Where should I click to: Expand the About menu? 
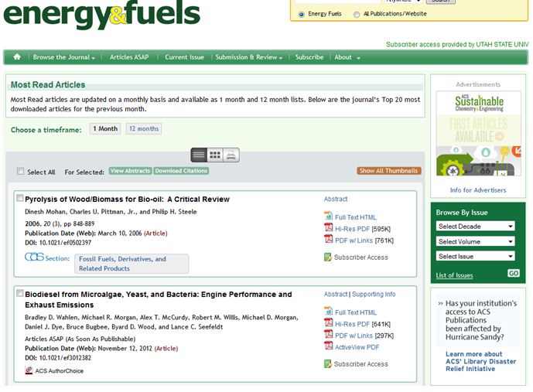347,57
